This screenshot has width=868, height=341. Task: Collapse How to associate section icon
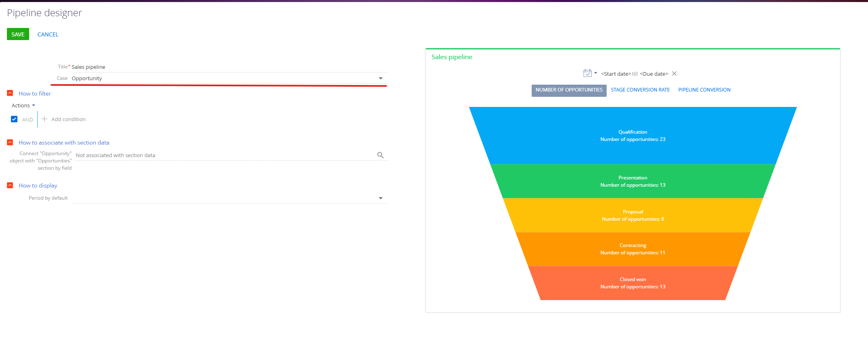tap(10, 142)
